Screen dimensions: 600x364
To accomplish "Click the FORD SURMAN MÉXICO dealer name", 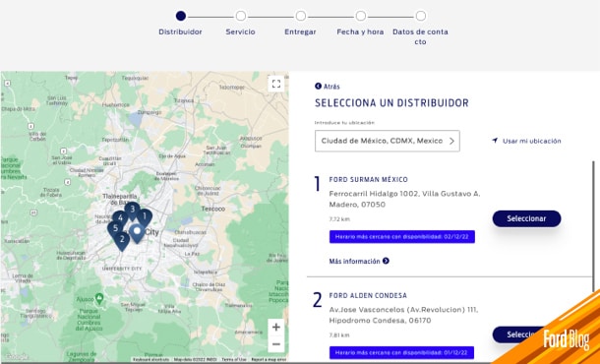I will 369,179.
